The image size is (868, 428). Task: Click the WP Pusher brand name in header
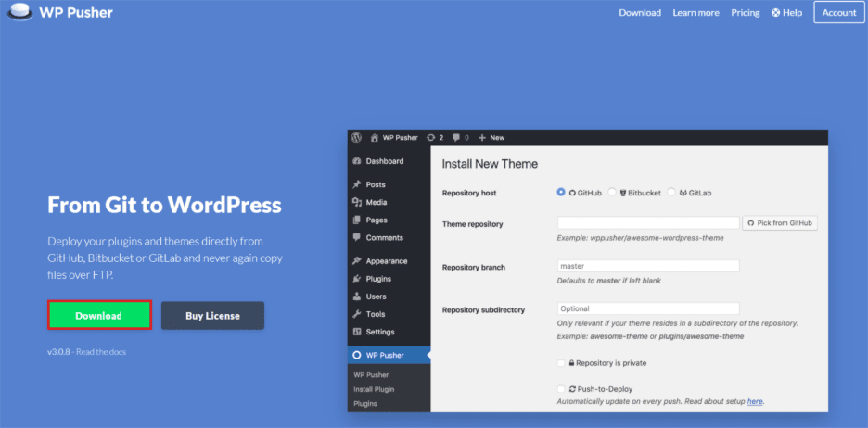coord(76,12)
